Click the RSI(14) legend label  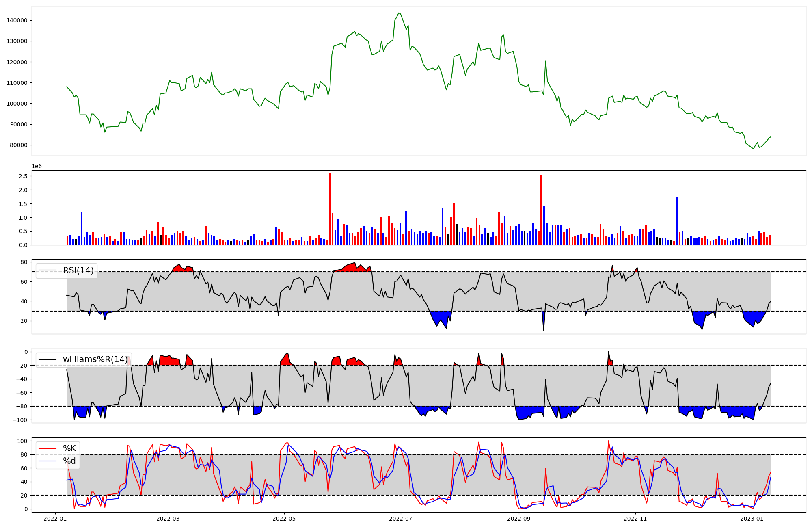point(78,270)
